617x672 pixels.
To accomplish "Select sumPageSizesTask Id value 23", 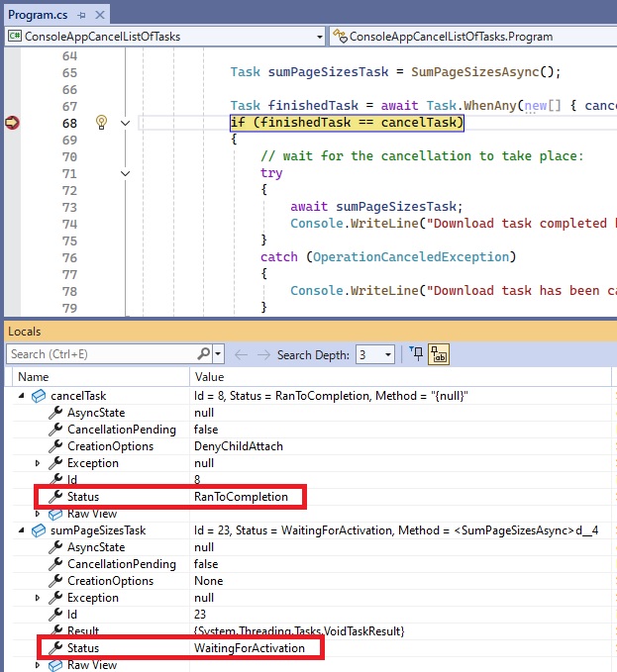I will click(x=200, y=615).
